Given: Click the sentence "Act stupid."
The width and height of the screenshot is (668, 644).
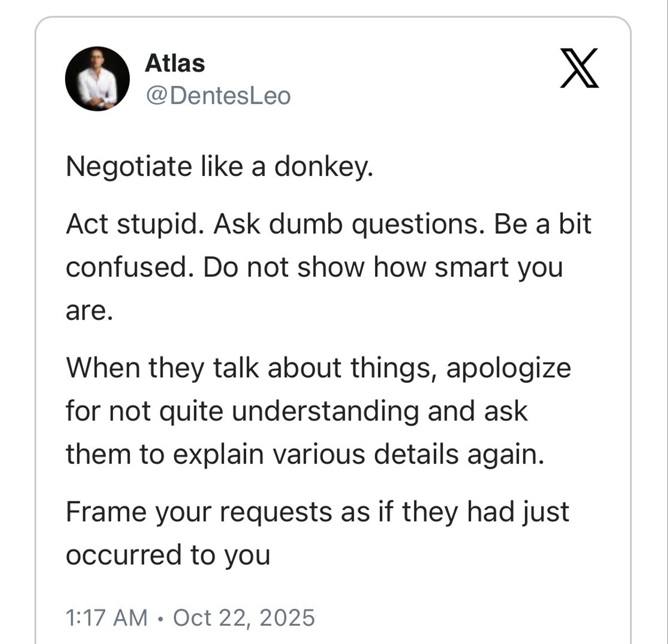Looking at the screenshot, I should click(135, 224).
